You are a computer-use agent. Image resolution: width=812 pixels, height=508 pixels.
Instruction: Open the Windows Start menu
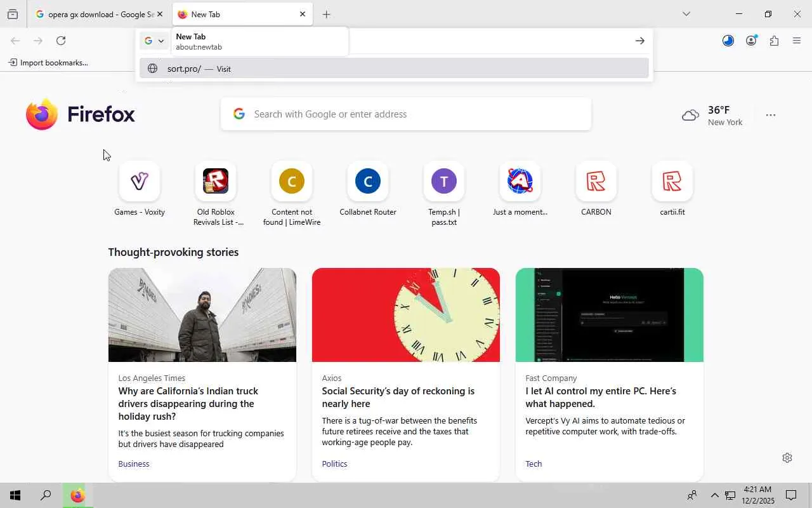point(15,495)
